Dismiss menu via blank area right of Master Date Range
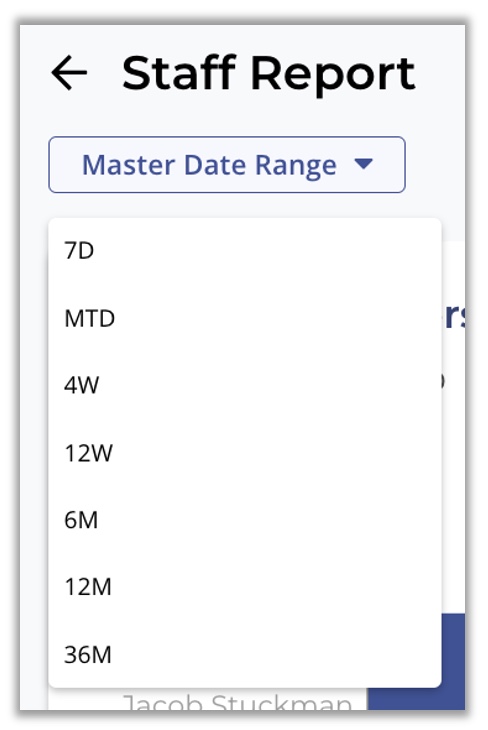The height and width of the screenshot is (730, 488). [x=435, y=165]
